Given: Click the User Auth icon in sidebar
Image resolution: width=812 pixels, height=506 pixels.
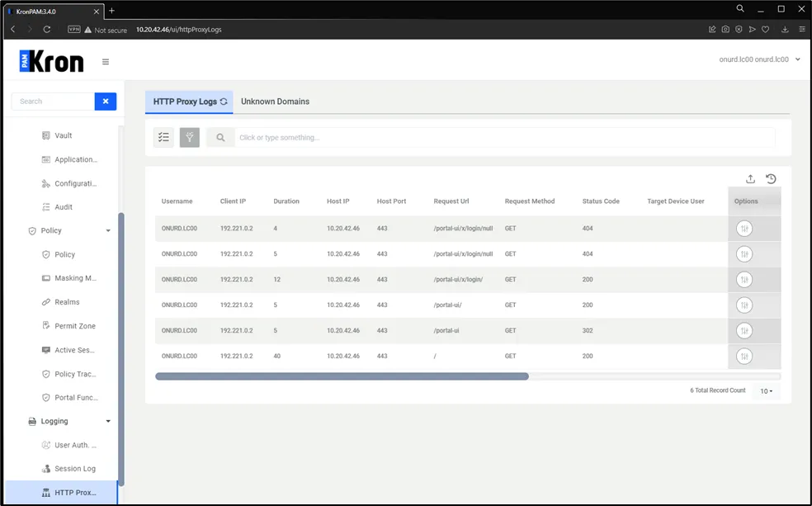Looking at the screenshot, I should (x=46, y=445).
